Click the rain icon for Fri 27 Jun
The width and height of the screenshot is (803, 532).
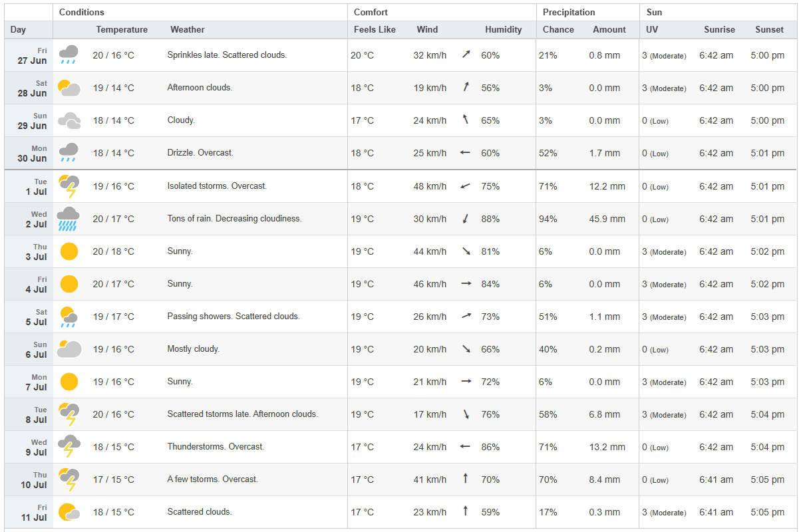click(69, 55)
